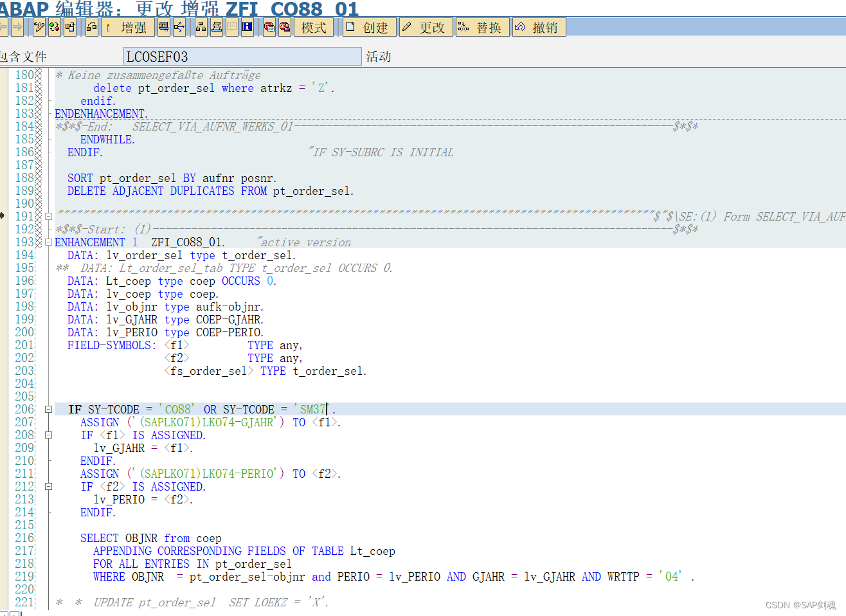The image size is (846, 616).
Task: Click the blue information help icon
Action: pyautogui.click(x=248, y=27)
